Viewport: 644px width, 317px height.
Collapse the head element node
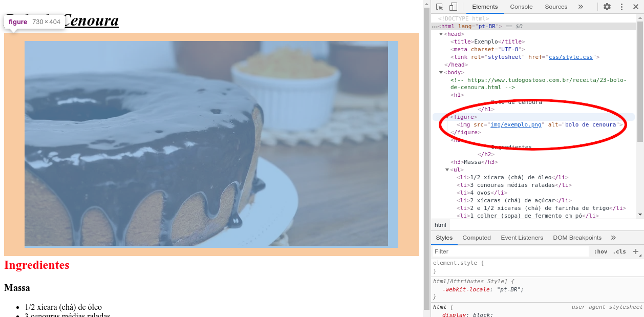(441, 34)
